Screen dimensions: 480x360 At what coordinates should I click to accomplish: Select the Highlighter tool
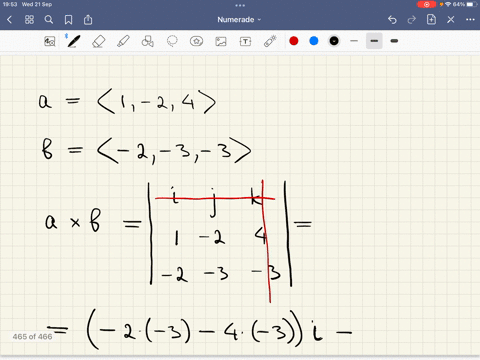pyautogui.click(x=123, y=41)
